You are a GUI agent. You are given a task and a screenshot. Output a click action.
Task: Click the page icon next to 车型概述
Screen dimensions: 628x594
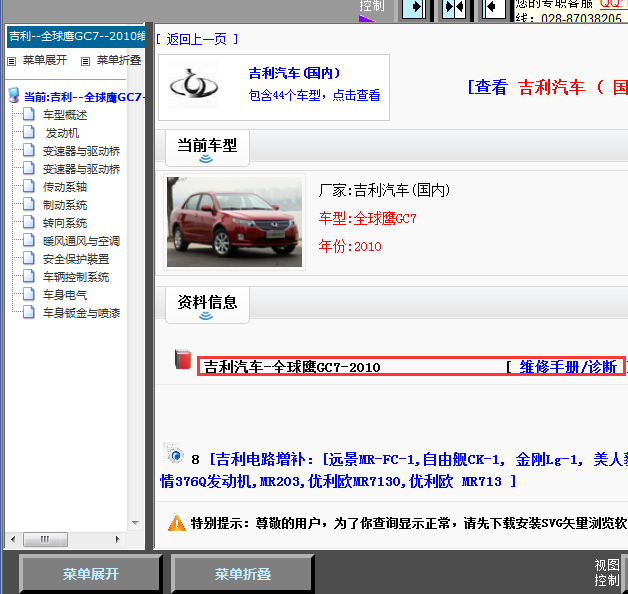point(28,114)
